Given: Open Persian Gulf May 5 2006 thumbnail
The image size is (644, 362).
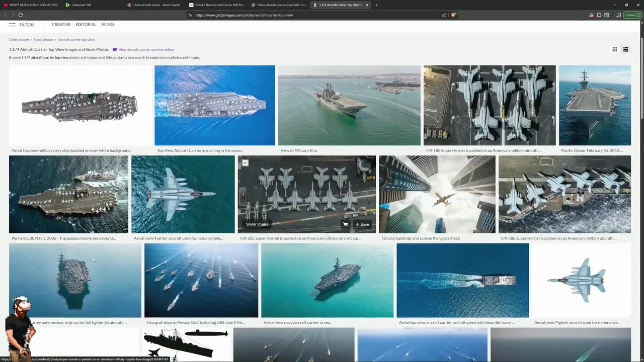Looking at the screenshot, I should coord(68,194).
